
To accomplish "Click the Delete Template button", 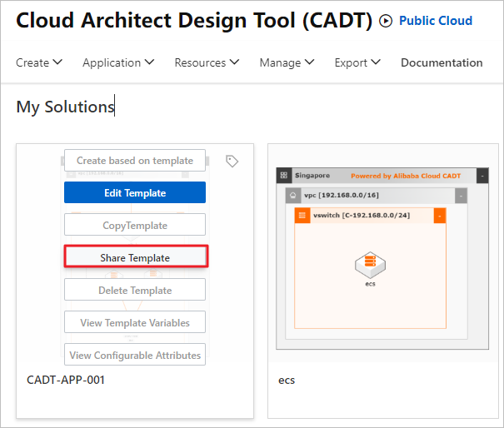I will [x=135, y=290].
